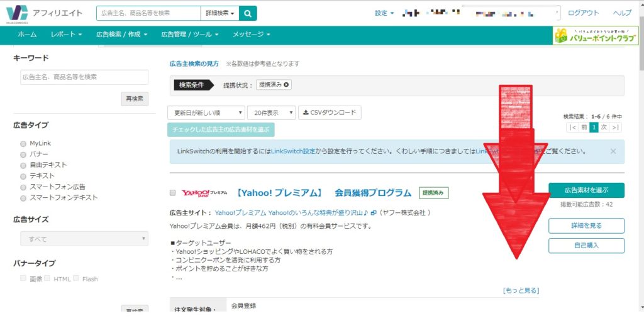Viewport: 644px width, 321px height.
Task: Open the 詳細検索 dropdown
Action: [219, 13]
